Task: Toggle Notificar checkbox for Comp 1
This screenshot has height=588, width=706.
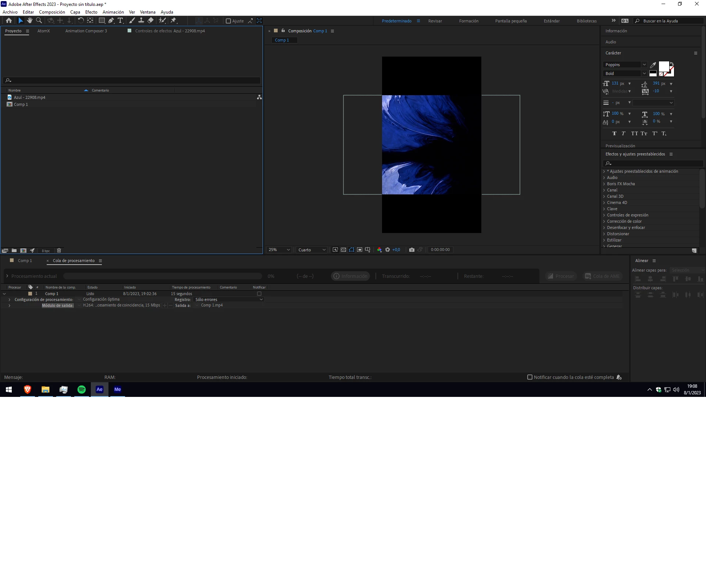Action: tap(259, 294)
